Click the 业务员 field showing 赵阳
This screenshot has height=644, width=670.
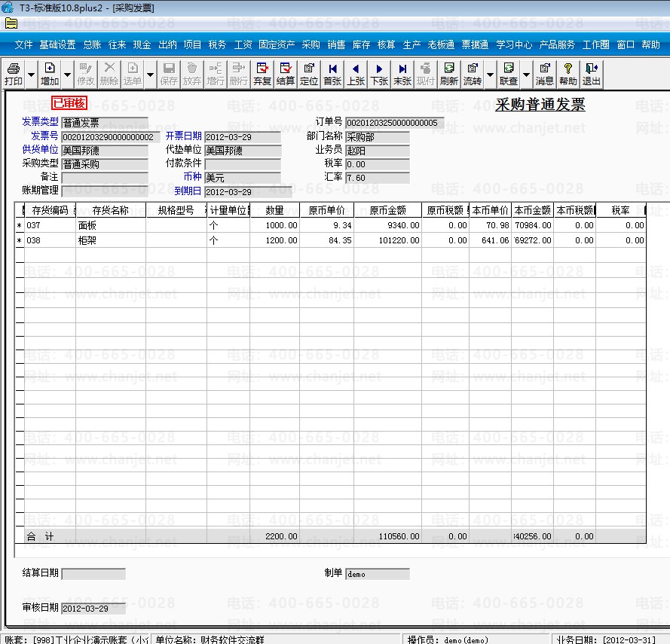[x=378, y=151]
